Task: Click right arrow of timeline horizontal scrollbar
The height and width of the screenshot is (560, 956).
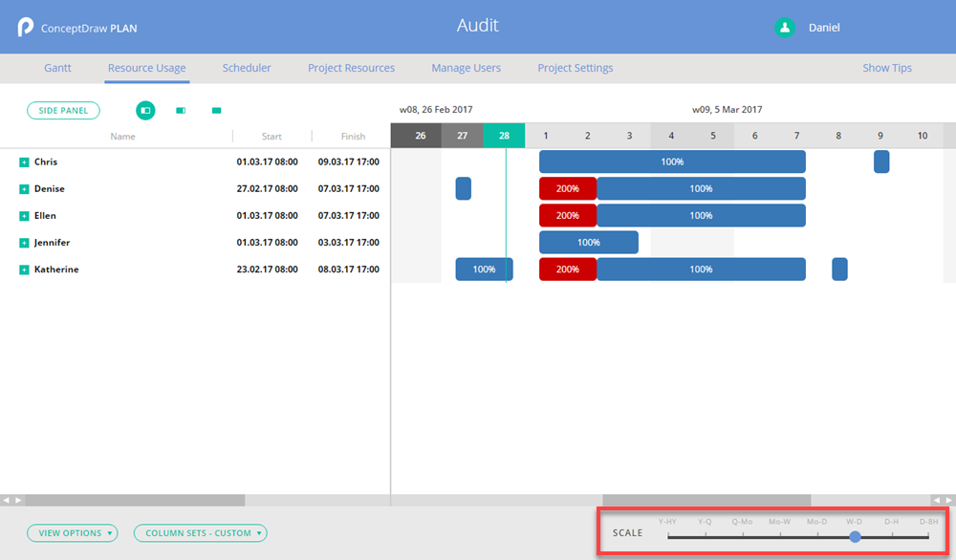Action: pos(949,500)
